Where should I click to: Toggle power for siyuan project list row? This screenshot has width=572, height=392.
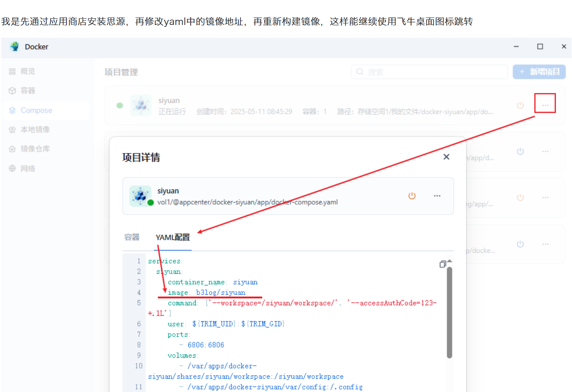coord(520,105)
